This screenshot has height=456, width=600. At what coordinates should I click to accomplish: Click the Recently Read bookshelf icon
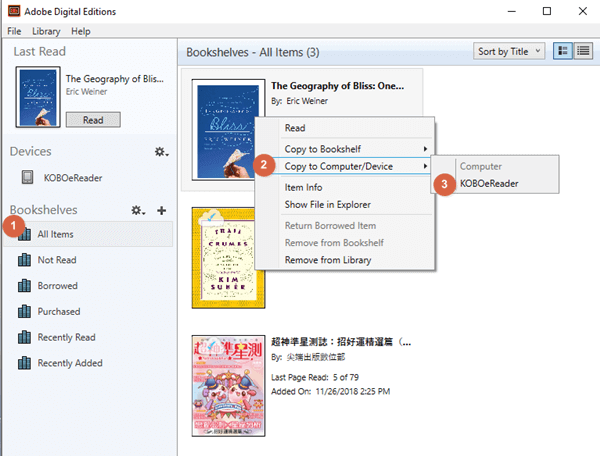[24, 337]
